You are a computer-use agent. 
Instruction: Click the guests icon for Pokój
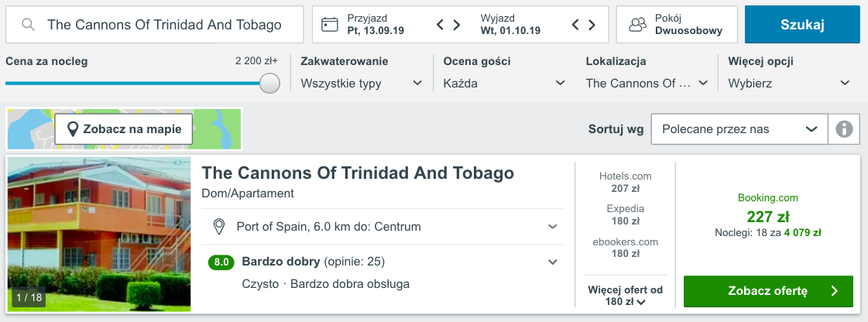coord(638,24)
